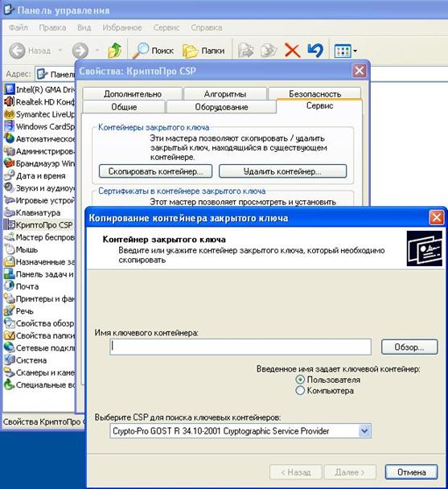Toggle Folders (Папки) pane button
448x489 pixels.
tap(203, 51)
